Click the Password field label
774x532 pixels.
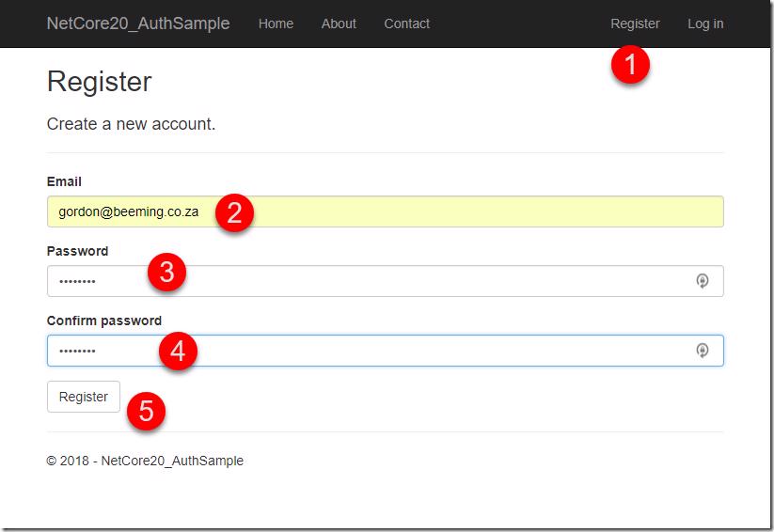pyautogui.click(x=77, y=251)
